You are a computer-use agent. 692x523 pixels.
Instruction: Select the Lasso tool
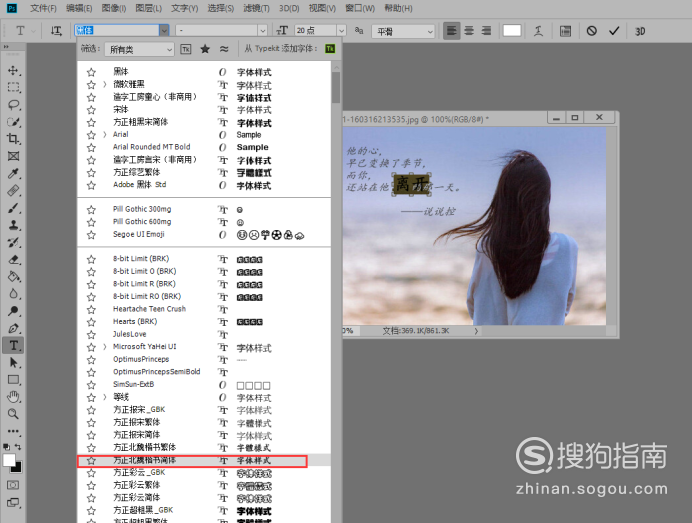[13, 105]
